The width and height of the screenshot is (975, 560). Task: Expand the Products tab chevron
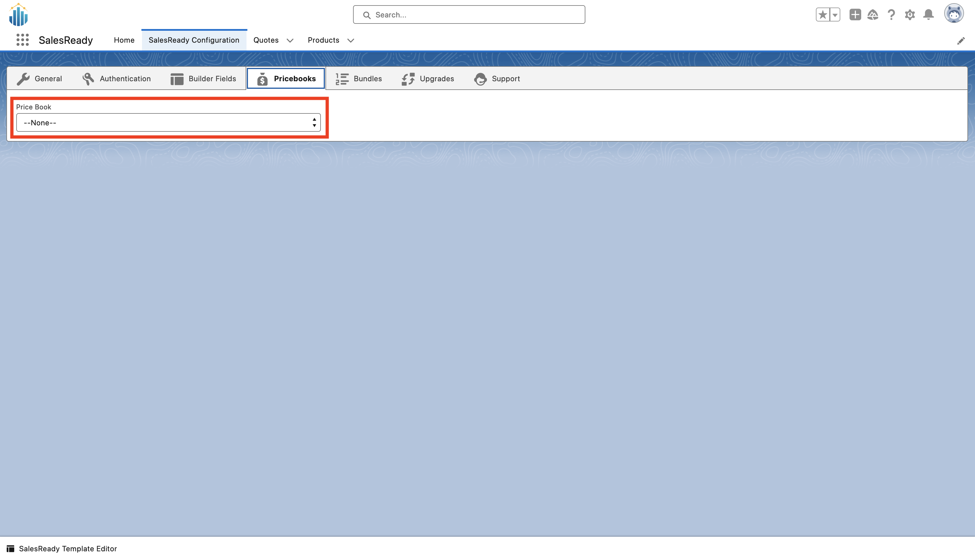350,40
